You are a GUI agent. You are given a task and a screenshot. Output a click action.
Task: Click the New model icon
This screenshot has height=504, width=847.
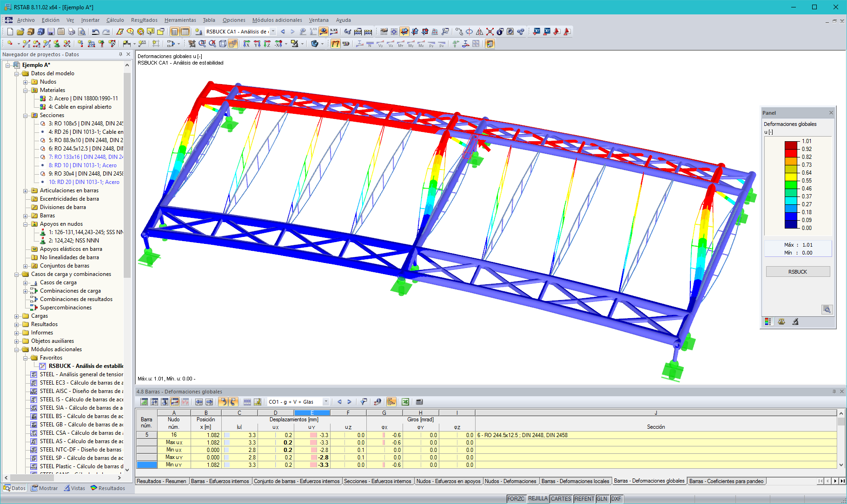pyautogui.click(x=10, y=32)
